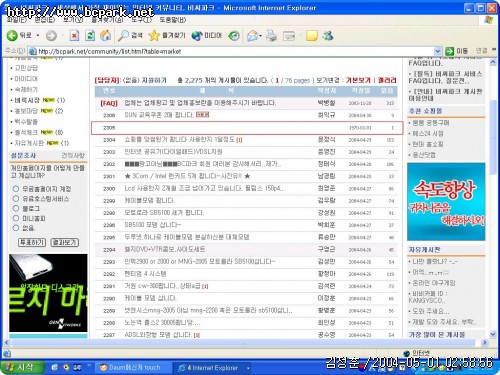The width and height of the screenshot is (500, 375).
Task: Open post 2301 about 3Com / Intel
Action: click(187, 176)
